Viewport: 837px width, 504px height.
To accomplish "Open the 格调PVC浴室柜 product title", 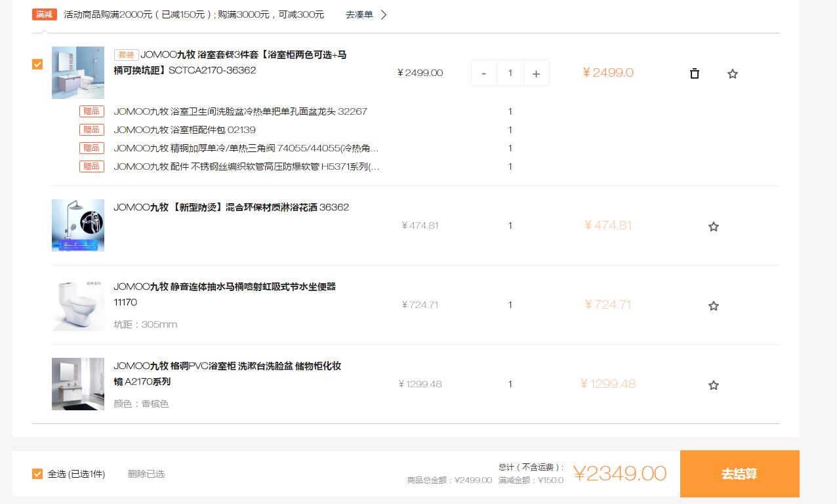I will point(228,374).
